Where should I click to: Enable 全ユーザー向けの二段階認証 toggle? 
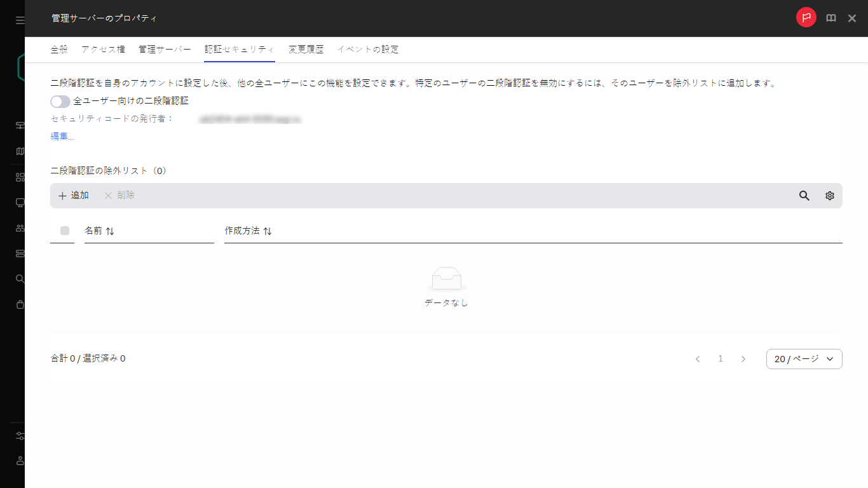point(60,101)
